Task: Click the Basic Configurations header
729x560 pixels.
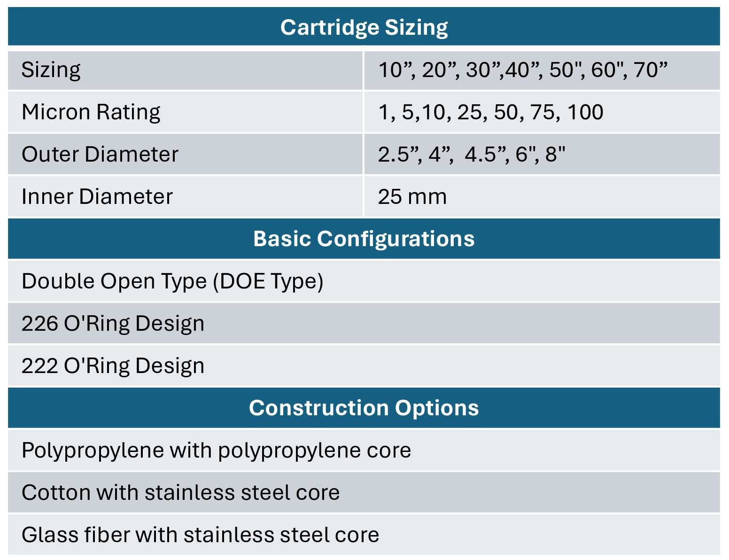Action: [x=364, y=239]
